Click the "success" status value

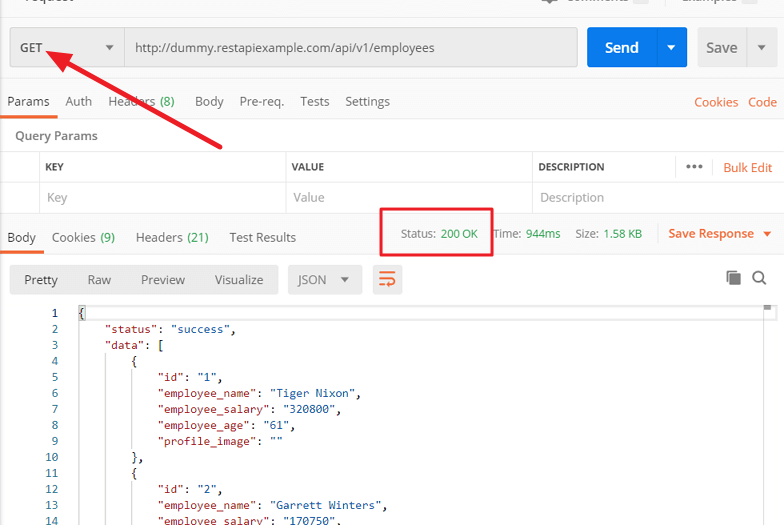pos(200,330)
